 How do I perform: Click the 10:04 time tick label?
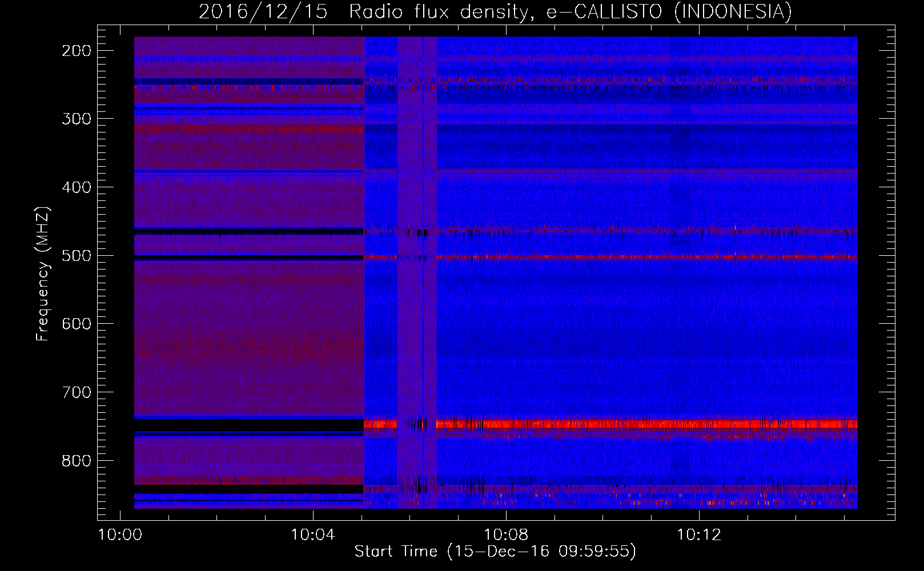pos(312,534)
